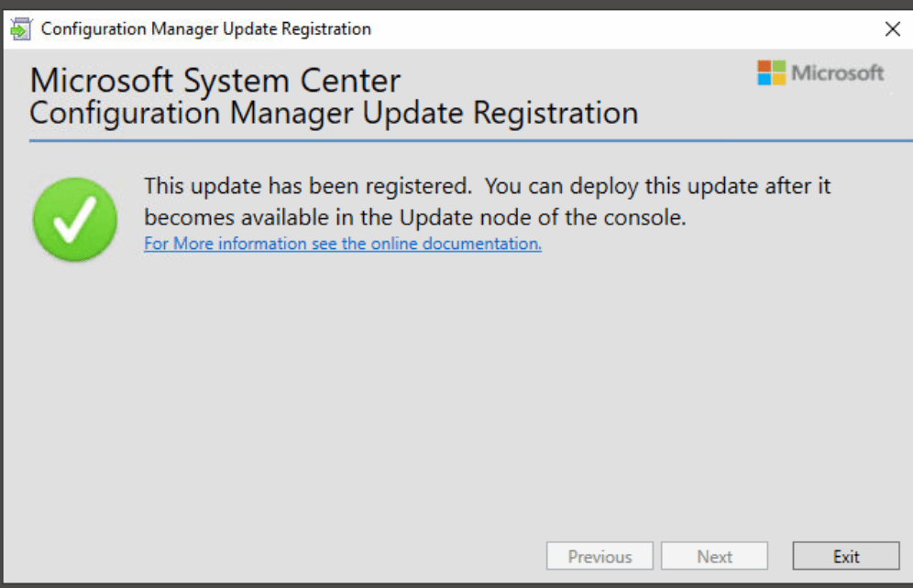Click the 'Configuration Manager Update Registration' window title
This screenshot has height=588, width=913.
pos(206,29)
